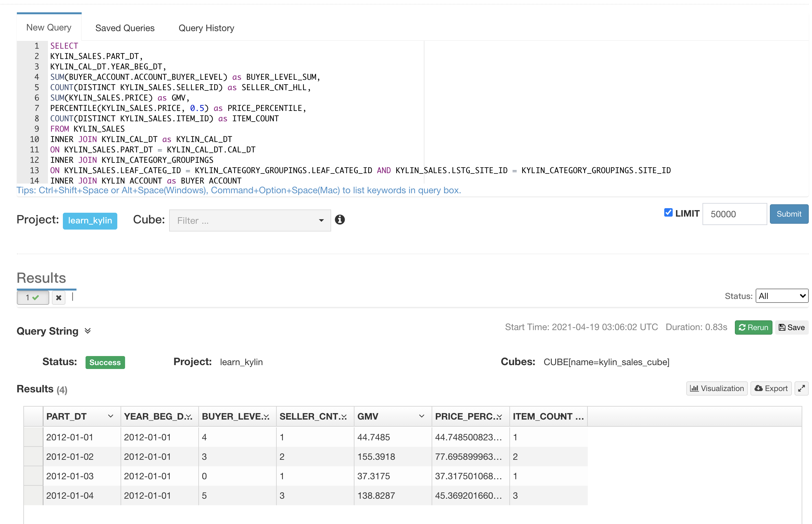
Task: Select result tab 1 with checkmark
Action: (33, 298)
